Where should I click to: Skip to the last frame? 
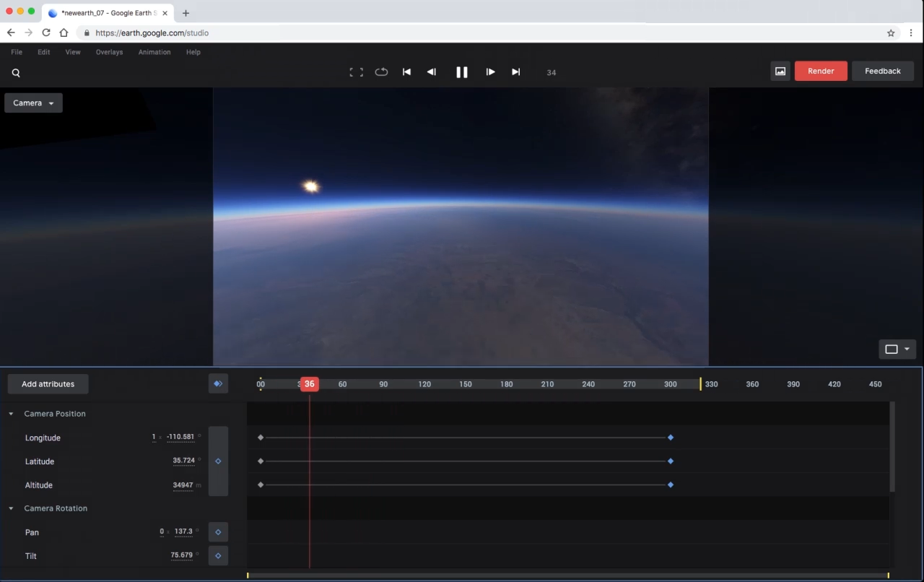[x=515, y=71]
